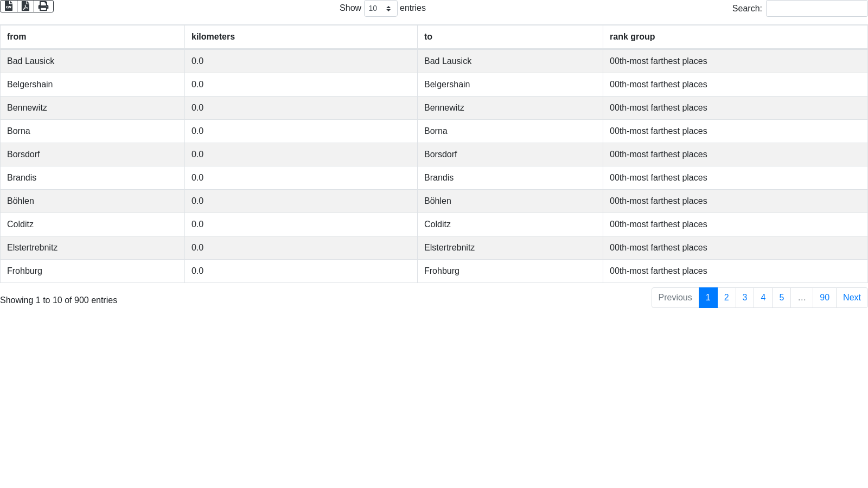Image resolution: width=868 pixels, height=488 pixels.
Task: Sort table by 'to' column header
Action: pos(428,37)
